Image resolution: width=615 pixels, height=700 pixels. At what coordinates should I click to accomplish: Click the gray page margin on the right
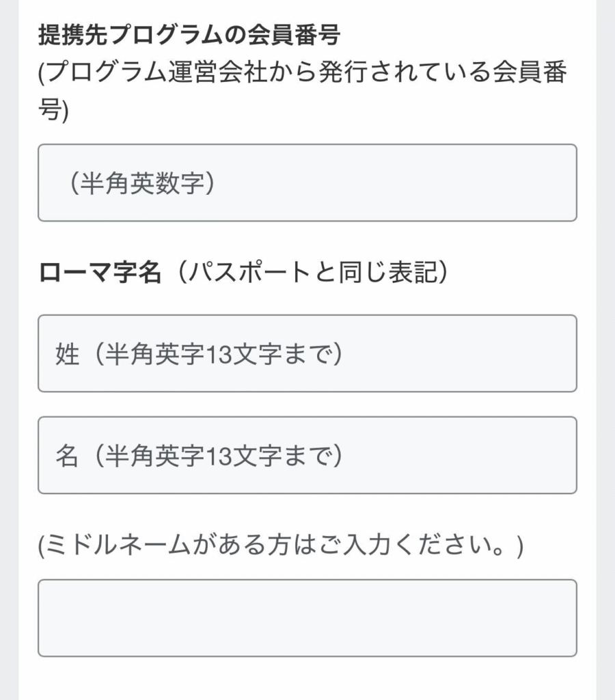pyautogui.click(x=605, y=350)
